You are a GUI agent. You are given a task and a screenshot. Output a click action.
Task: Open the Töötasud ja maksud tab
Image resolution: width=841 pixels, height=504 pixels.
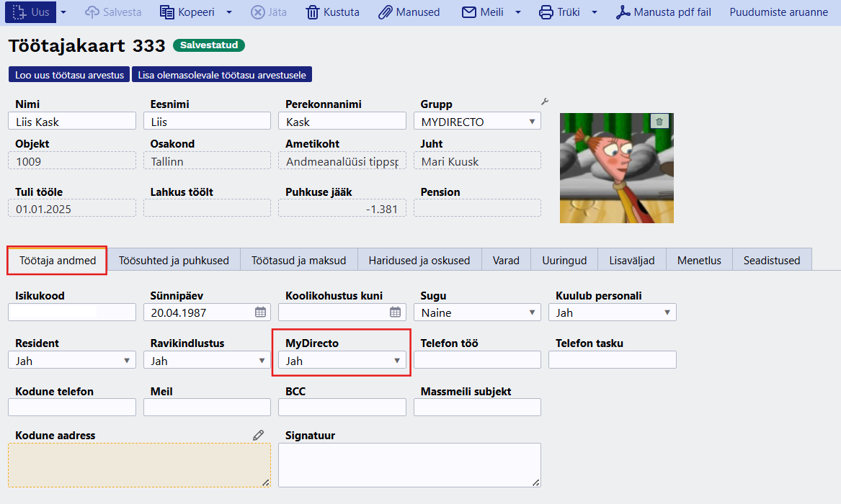point(298,261)
